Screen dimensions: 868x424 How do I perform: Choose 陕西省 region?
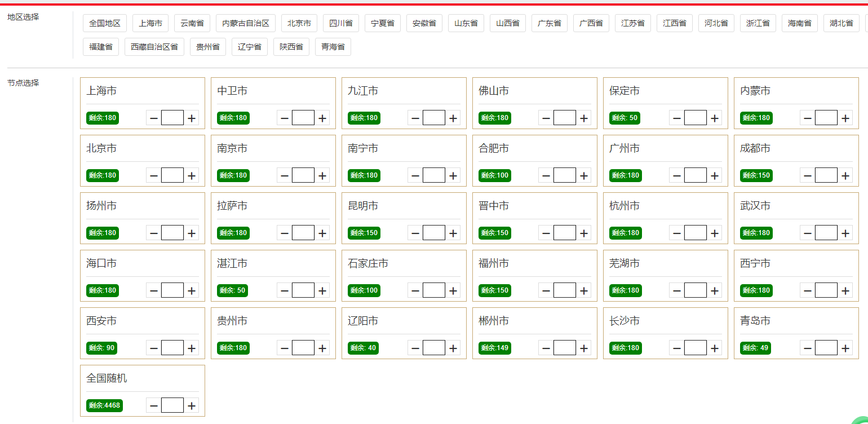291,47
